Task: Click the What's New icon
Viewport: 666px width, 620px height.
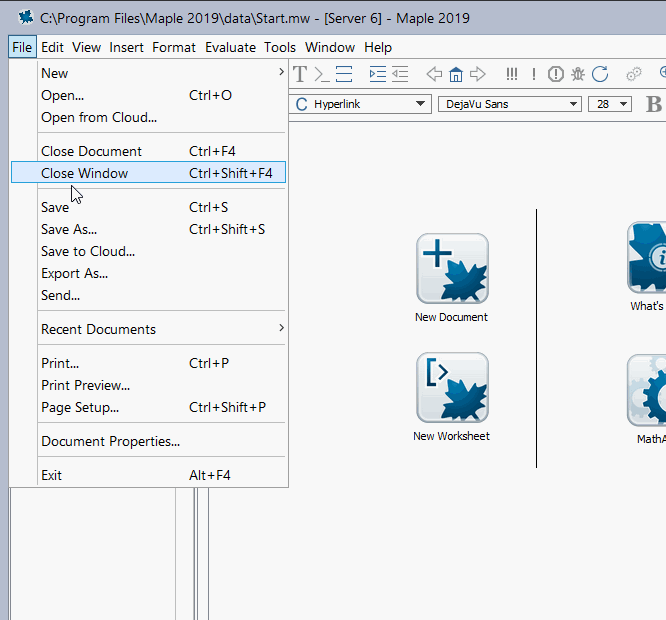Action: tap(646, 257)
